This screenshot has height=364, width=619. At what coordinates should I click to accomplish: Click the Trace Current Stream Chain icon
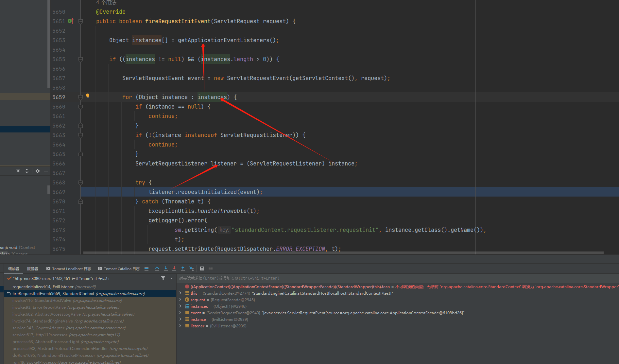coord(211,269)
